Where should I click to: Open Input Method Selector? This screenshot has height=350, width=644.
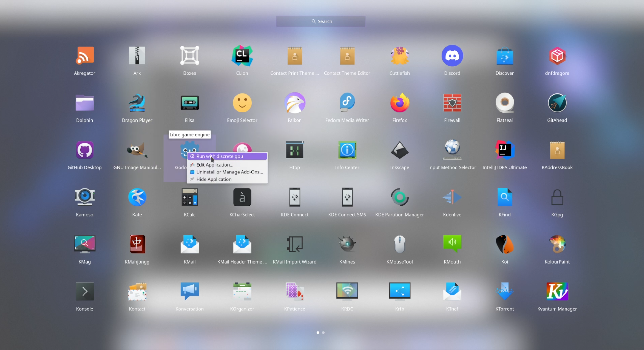[x=452, y=150]
